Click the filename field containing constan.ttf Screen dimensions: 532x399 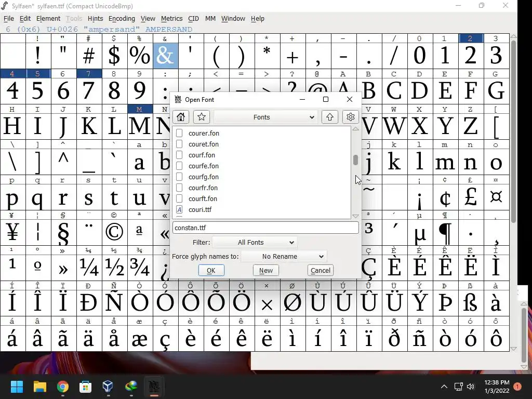click(265, 228)
